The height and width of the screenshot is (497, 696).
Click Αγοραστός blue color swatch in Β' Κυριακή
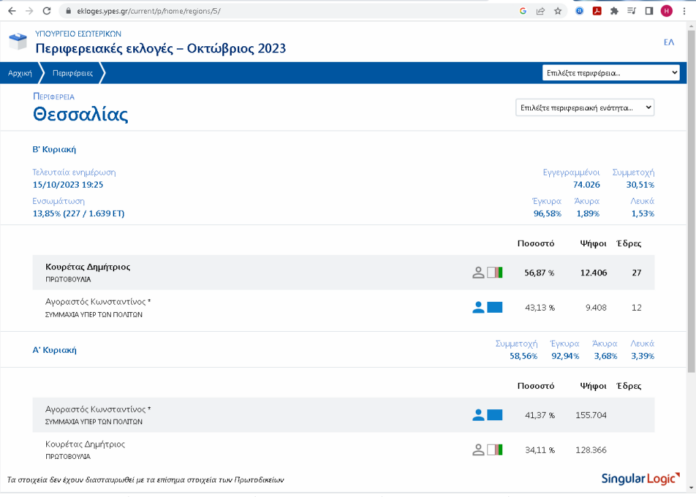click(494, 308)
